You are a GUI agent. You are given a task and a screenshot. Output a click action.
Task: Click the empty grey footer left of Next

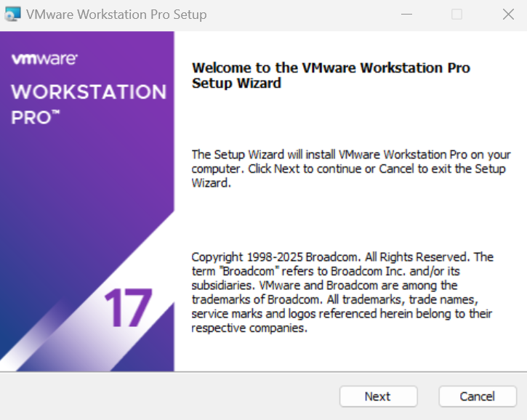(x=167, y=396)
